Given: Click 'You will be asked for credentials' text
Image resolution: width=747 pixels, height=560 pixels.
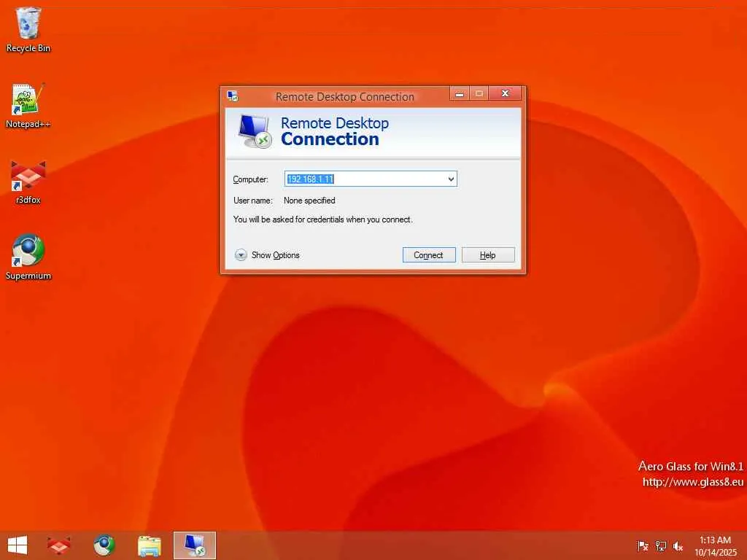Looking at the screenshot, I should tap(323, 219).
